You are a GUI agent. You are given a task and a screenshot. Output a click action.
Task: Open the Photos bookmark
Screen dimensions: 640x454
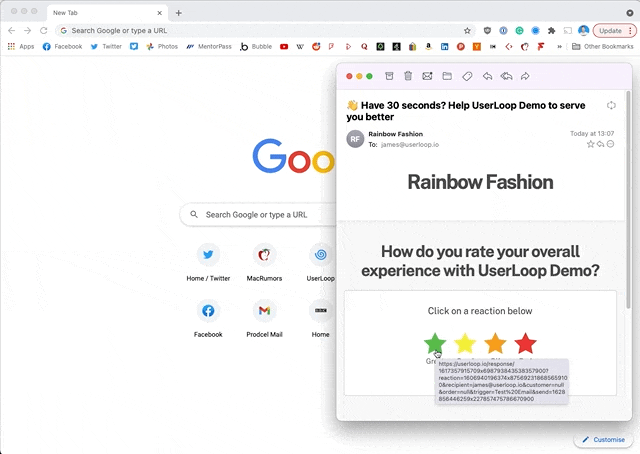(x=162, y=47)
